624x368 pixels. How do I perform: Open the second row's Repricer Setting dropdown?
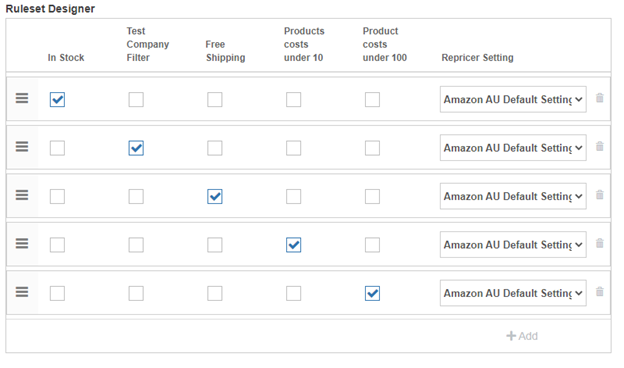pos(513,148)
